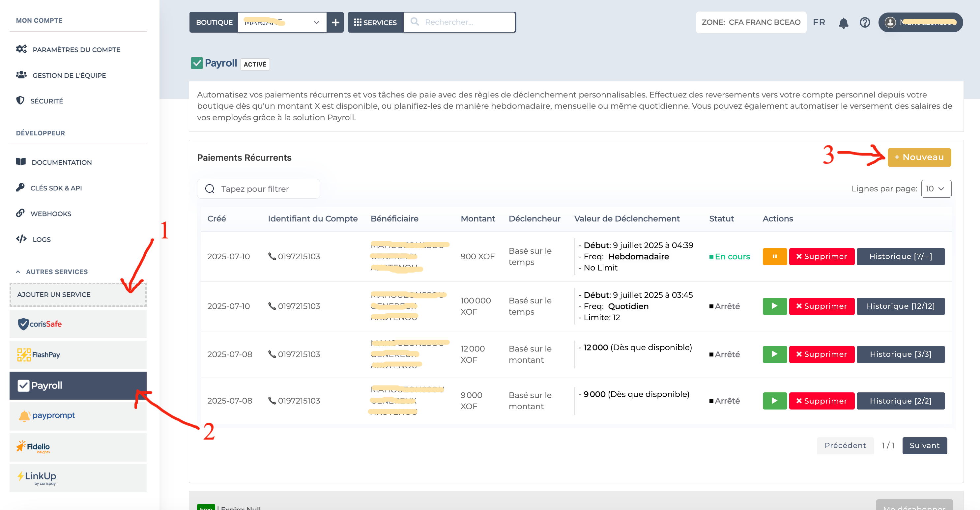Pause the En cours recurring payment
This screenshot has height=510, width=980.
(x=775, y=256)
